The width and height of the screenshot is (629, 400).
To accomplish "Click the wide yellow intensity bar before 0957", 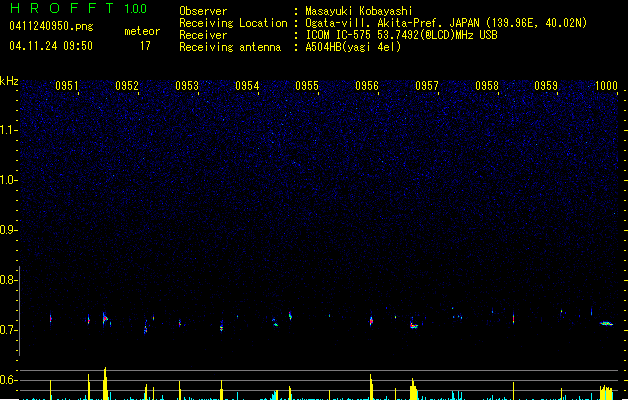I will point(413,389).
